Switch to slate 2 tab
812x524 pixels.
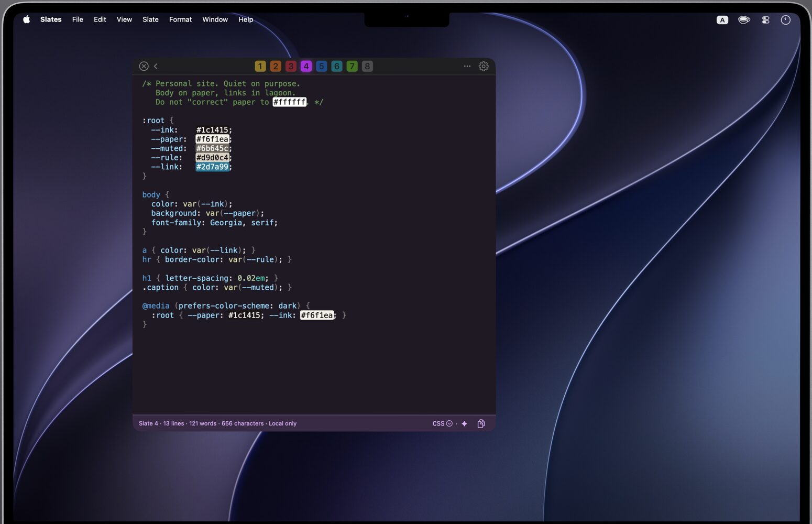pos(276,66)
